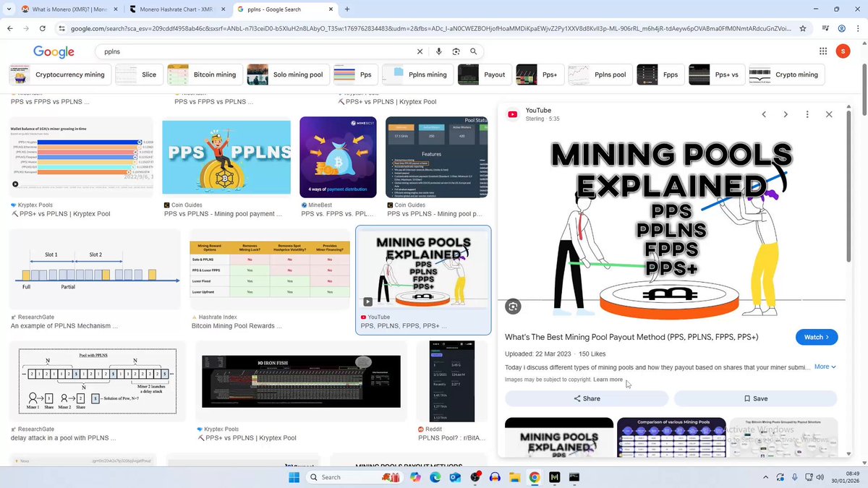Select the Crypto mining filter chip
868x488 pixels.
(786, 74)
